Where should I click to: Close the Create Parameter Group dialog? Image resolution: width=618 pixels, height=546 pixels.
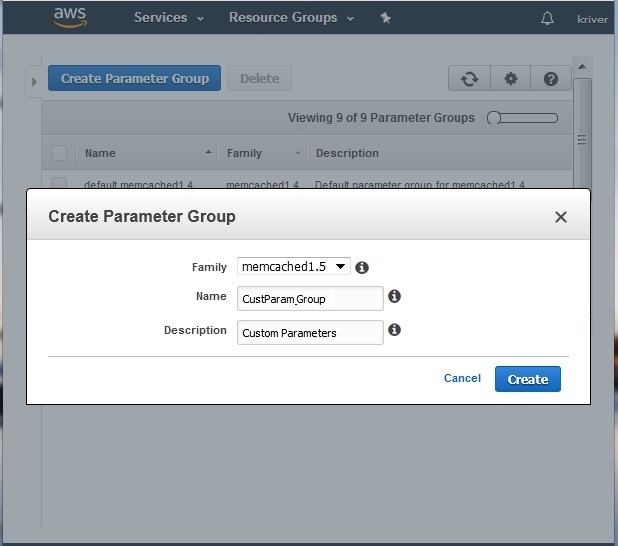(x=561, y=217)
